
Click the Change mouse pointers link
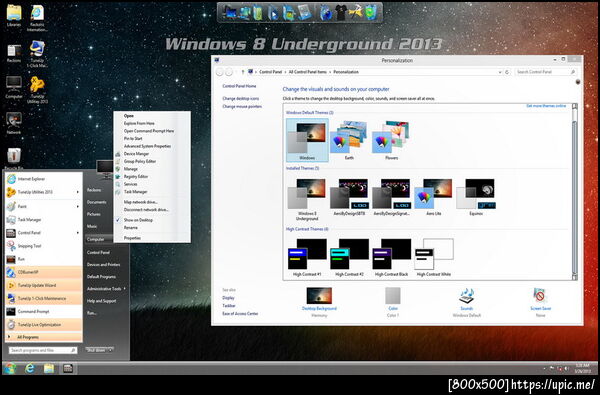tap(242, 106)
